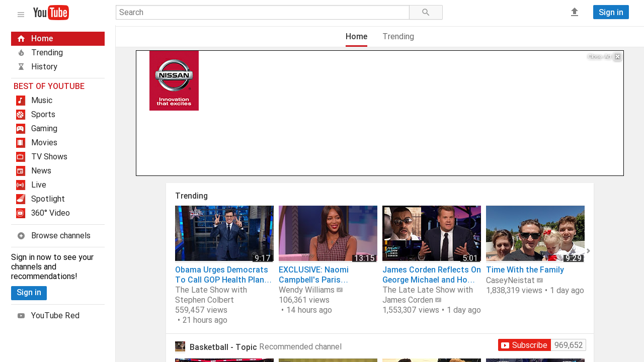Screen dimensions: 644x362
Task: Click the YouTube Red play icon
Action: coord(21,316)
